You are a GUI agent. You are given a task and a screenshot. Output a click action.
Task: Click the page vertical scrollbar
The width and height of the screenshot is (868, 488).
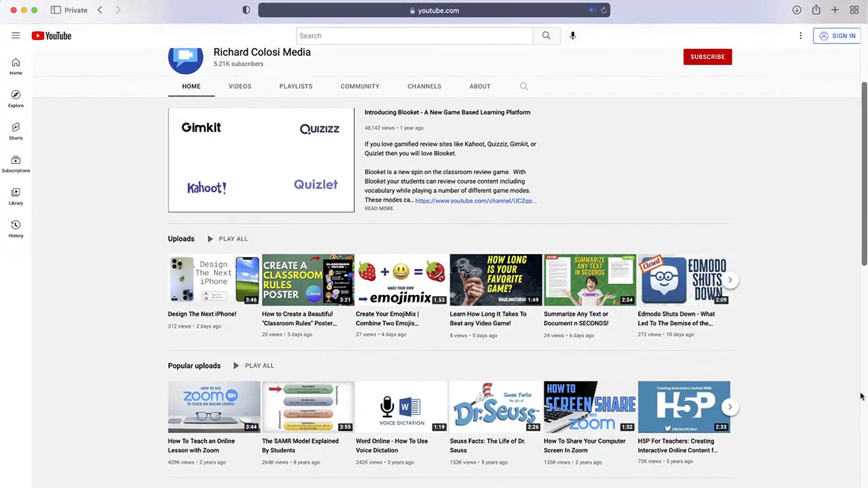(864, 174)
